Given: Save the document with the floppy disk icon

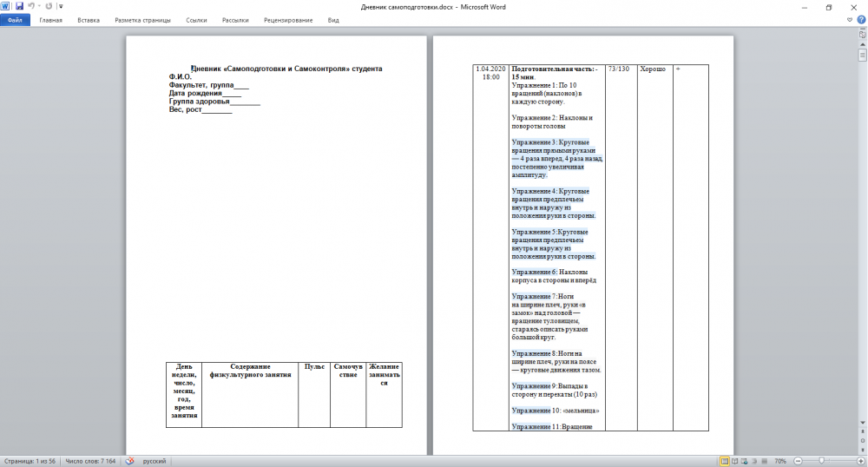Looking at the screenshot, I should pos(19,6).
